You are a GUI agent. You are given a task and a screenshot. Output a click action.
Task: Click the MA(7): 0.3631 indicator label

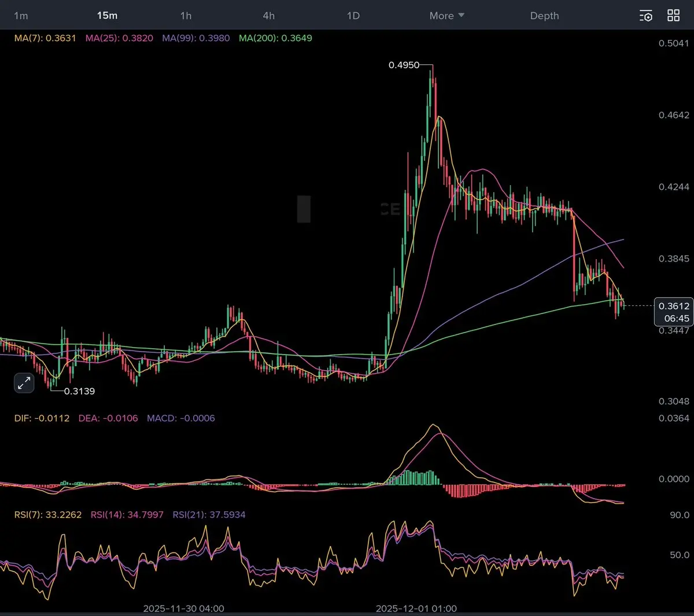(x=45, y=38)
